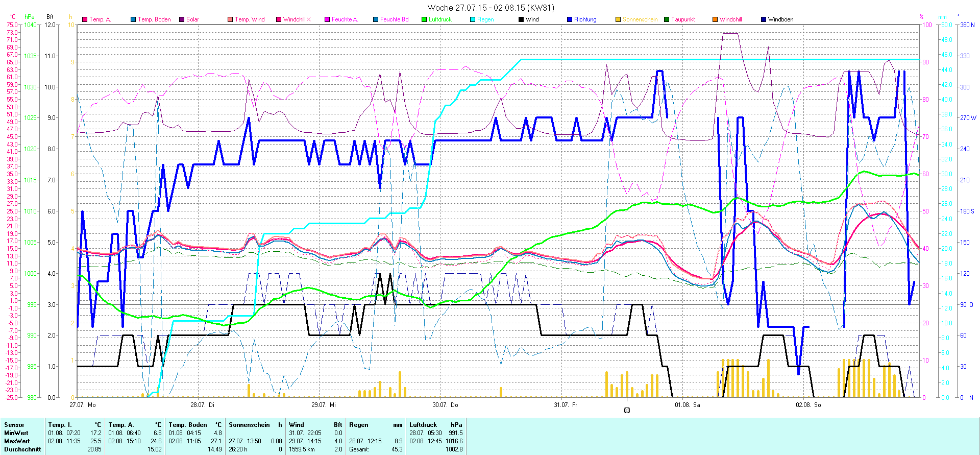Click the Luftdruck green legend square
The width and height of the screenshot is (980, 455).
[x=424, y=19]
